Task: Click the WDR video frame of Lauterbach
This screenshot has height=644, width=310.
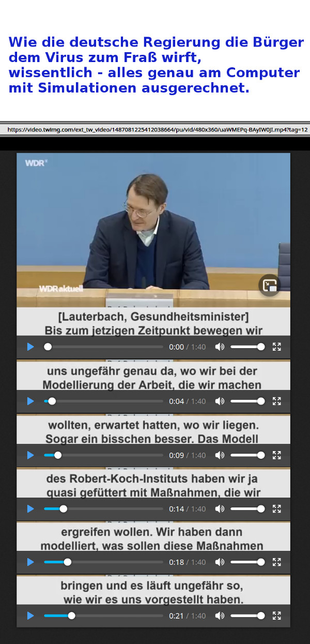Action: (x=153, y=230)
